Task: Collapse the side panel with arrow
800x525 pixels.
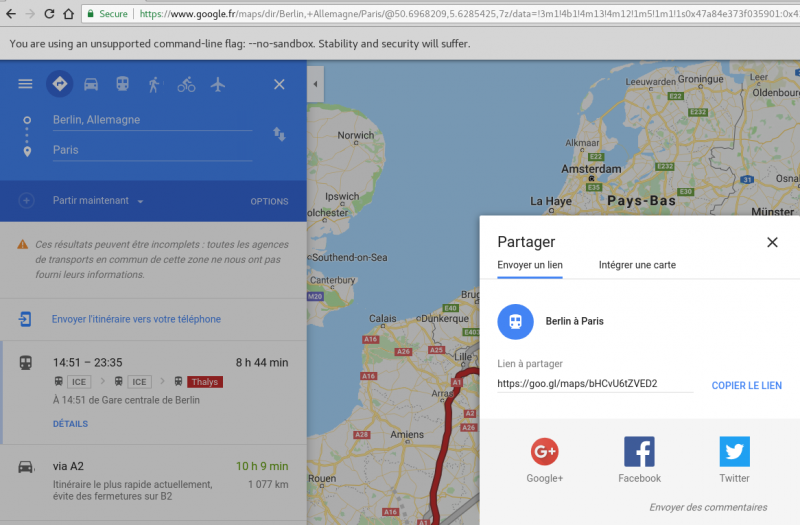Action: [x=315, y=84]
